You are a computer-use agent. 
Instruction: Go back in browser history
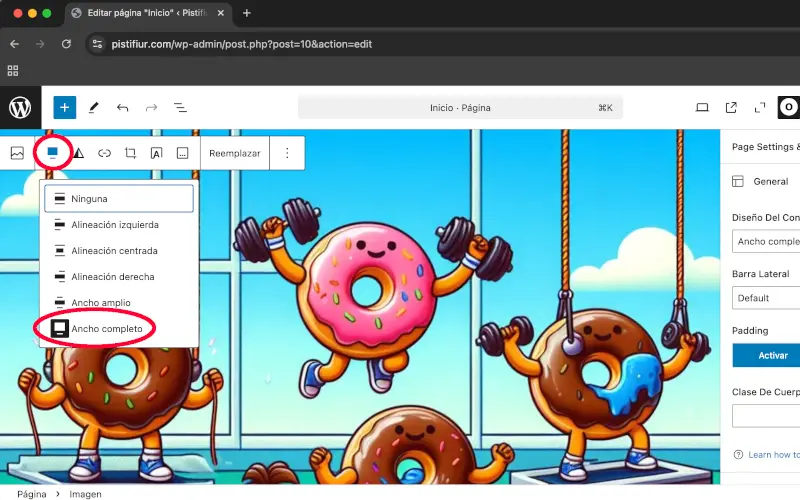click(x=14, y=44)
